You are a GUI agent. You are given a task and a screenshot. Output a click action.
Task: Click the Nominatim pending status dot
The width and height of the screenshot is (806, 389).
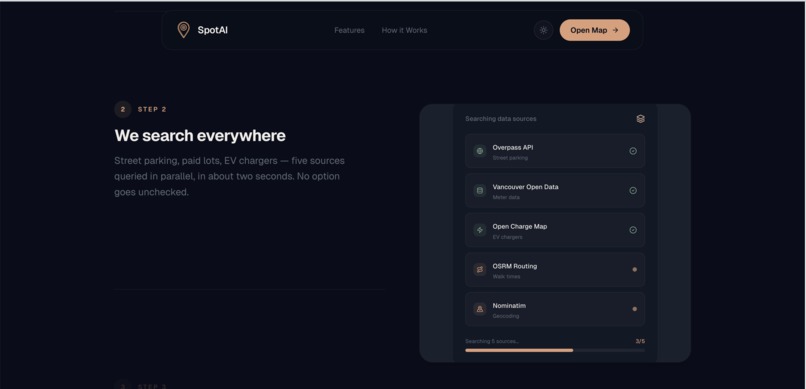coord(634,309)
